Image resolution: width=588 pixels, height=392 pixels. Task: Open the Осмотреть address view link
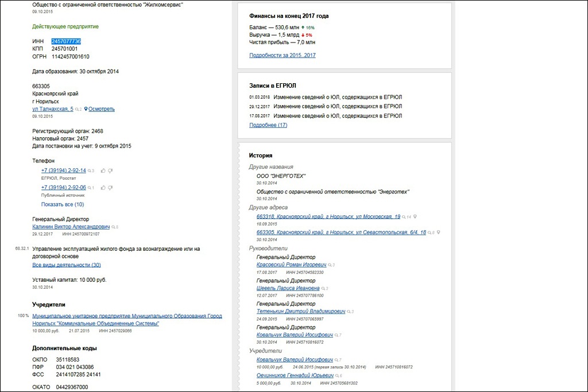102,109
